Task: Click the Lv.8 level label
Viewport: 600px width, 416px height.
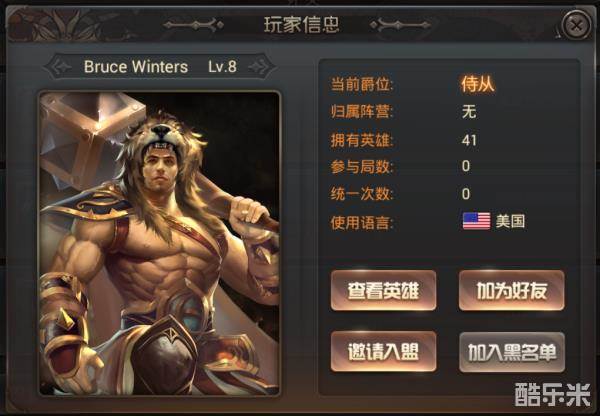Action: click(222, 67)
